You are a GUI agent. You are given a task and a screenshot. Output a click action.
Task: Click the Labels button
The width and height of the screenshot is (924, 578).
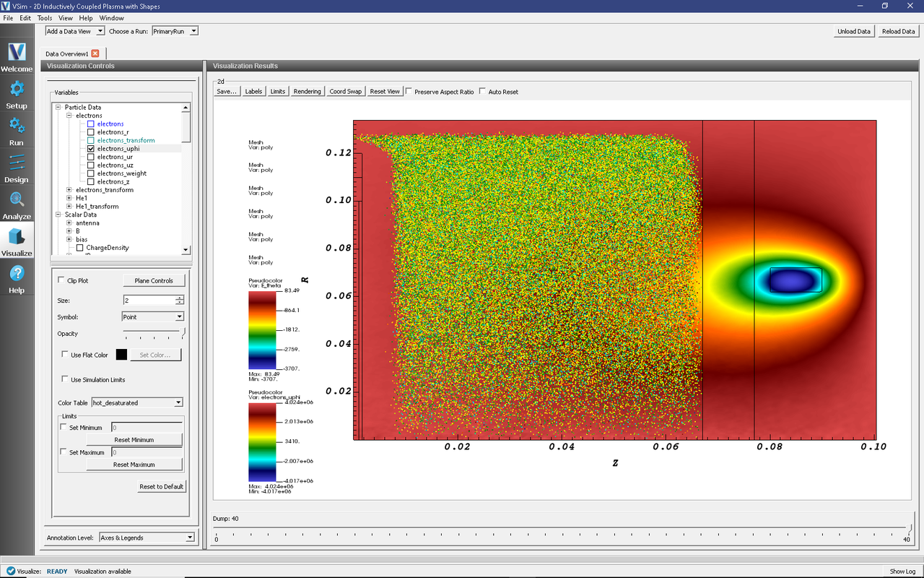coord(253,92)
